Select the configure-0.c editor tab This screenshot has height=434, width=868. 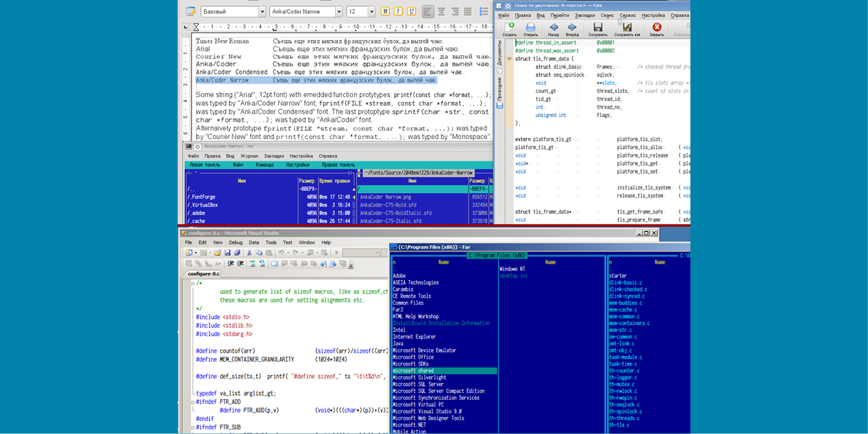pos(204,274)
